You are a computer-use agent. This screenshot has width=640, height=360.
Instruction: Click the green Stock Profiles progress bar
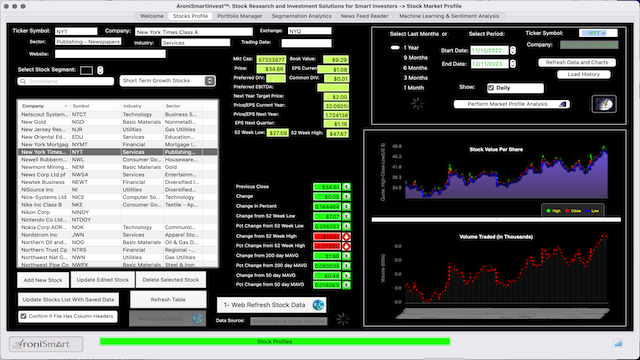pyautogui.click(x=275, y=341)
